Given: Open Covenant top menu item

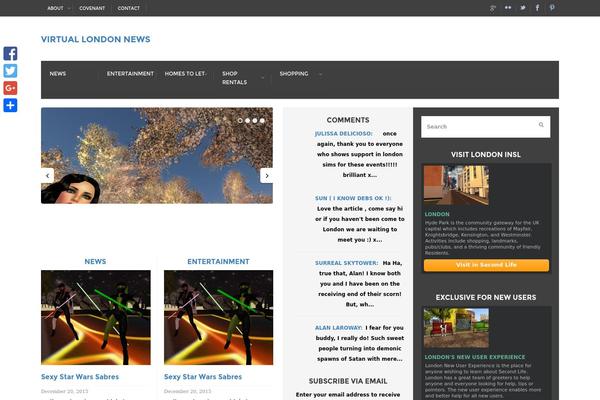Looking at the screenshot, I should pos(92,8).
